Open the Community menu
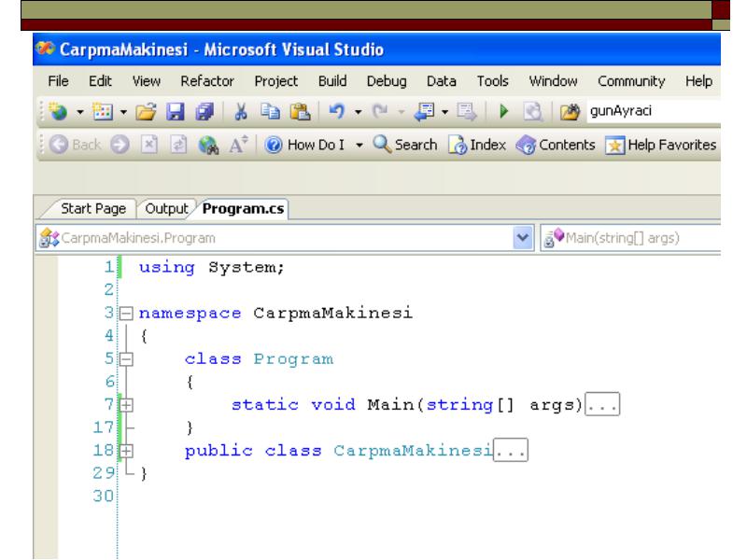Image resolution: width=747 pixels, height=560 pixels. pyautogui.click(x=631, y=81)
